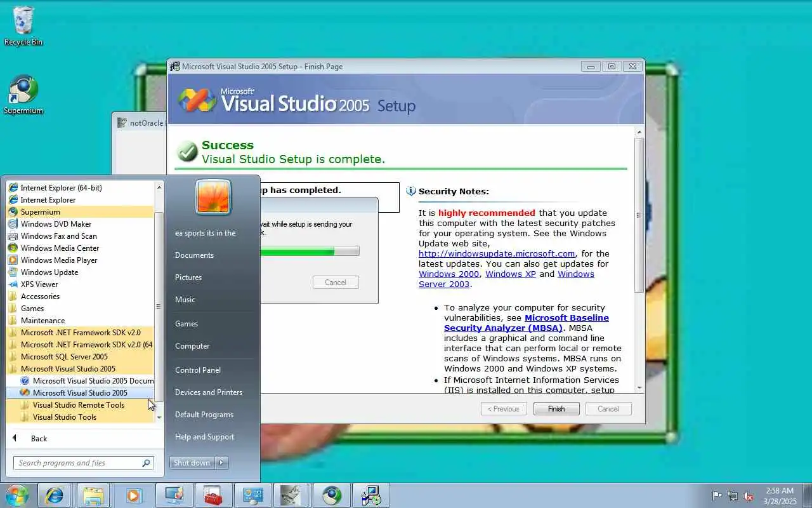Open Windows Media Center

coord(80,248)
